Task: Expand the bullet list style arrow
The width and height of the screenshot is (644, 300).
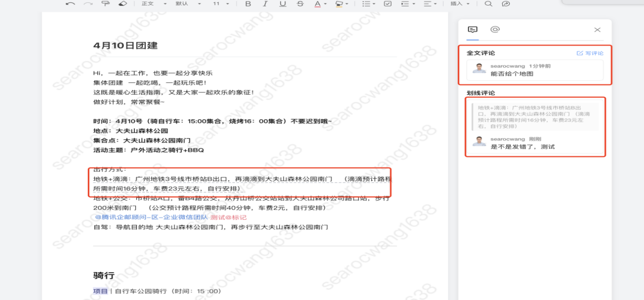Action: (373, 4)
